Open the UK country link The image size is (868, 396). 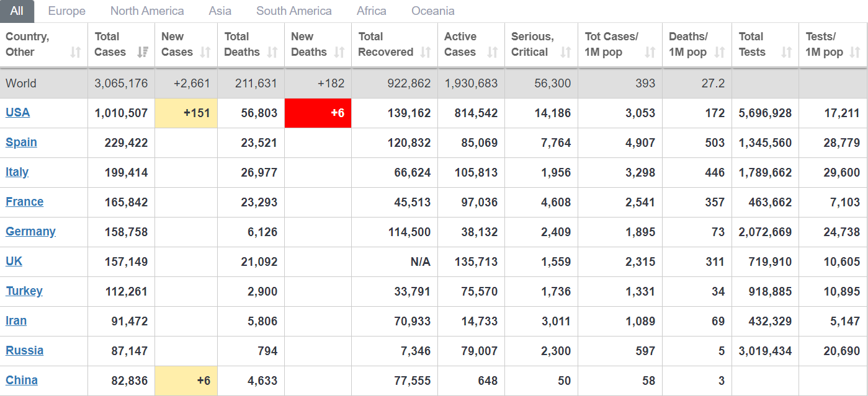[x=14, y=261]
